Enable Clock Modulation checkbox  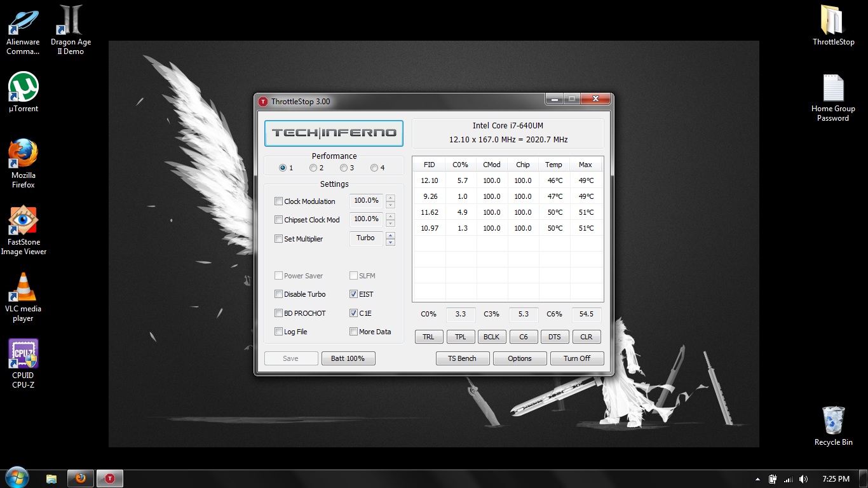click(x=278, y=201)
